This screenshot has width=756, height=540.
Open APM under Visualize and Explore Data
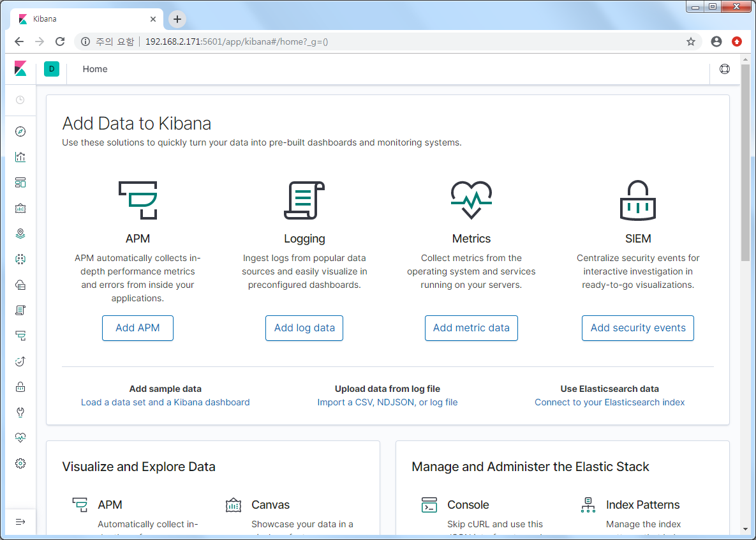110,505
